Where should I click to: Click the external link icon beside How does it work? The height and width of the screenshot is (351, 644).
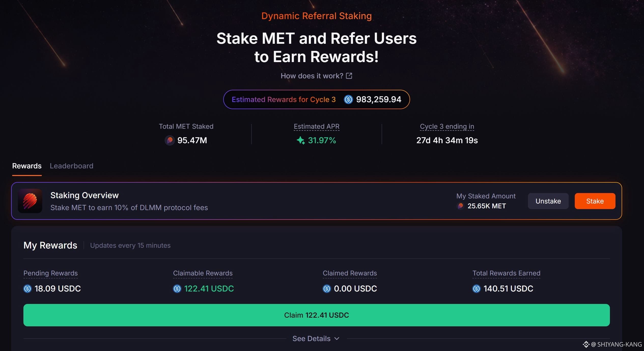(349, 76)
